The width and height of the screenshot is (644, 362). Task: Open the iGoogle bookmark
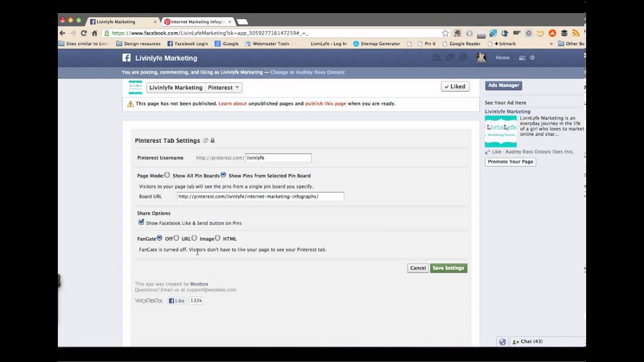tap(227, 44)
